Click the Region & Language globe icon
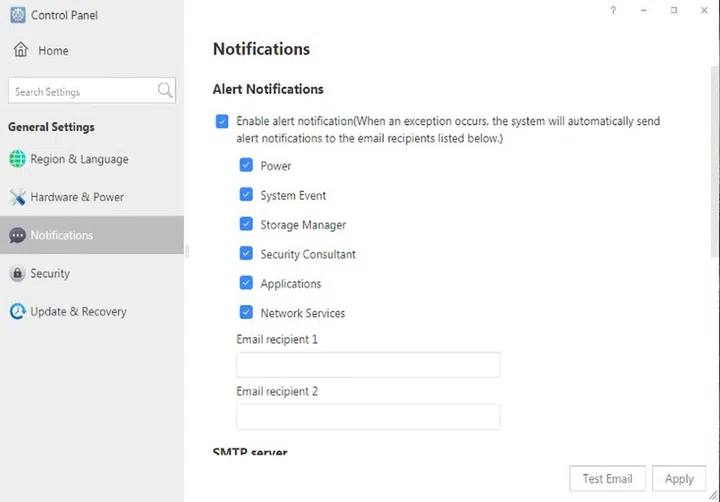 (17, 159)
